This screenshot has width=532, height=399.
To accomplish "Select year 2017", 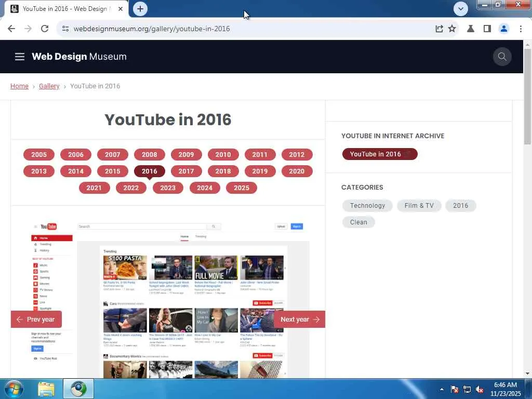I will tap(187, 171).
